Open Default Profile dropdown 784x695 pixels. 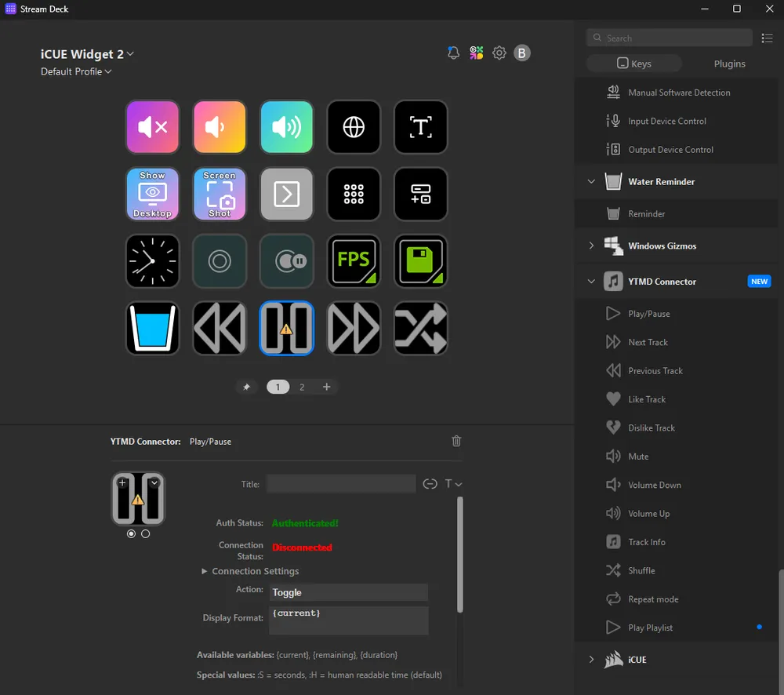76,71
